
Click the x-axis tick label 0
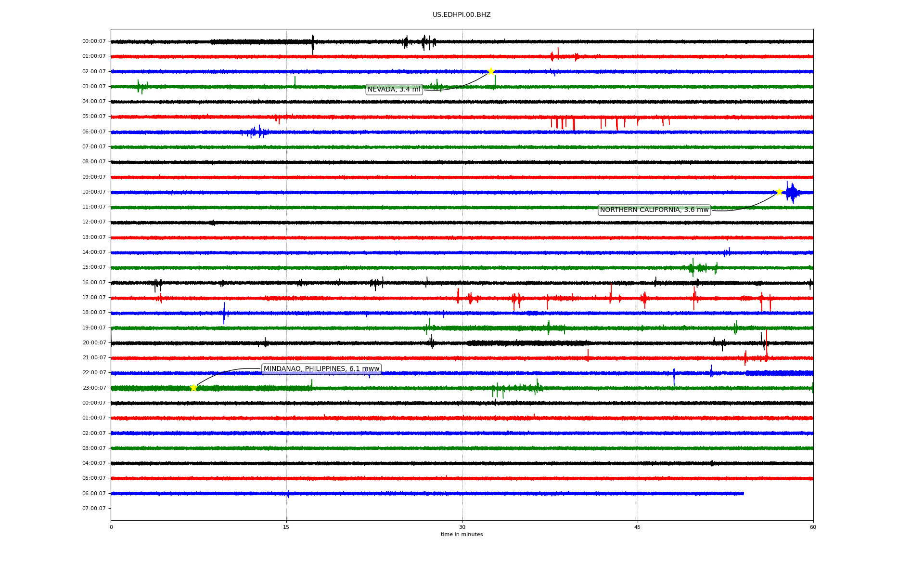coord(111,527)
